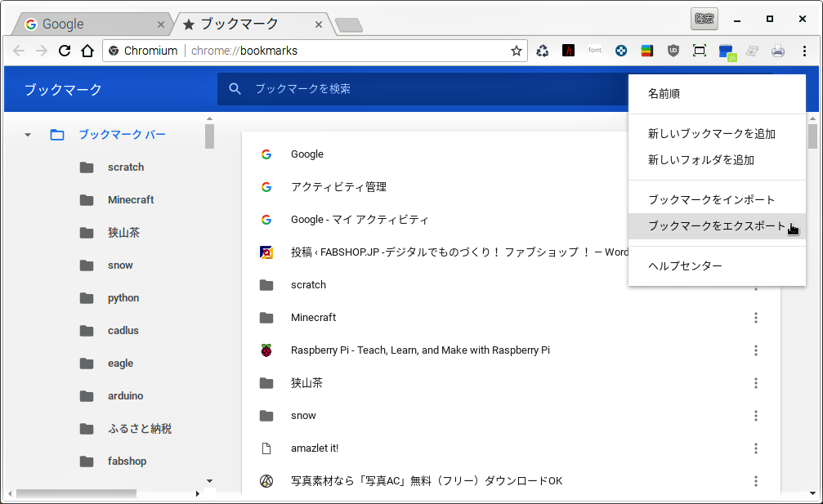
Task: Collapse the ブックマーク バー tree node
Action: [28, 135]
